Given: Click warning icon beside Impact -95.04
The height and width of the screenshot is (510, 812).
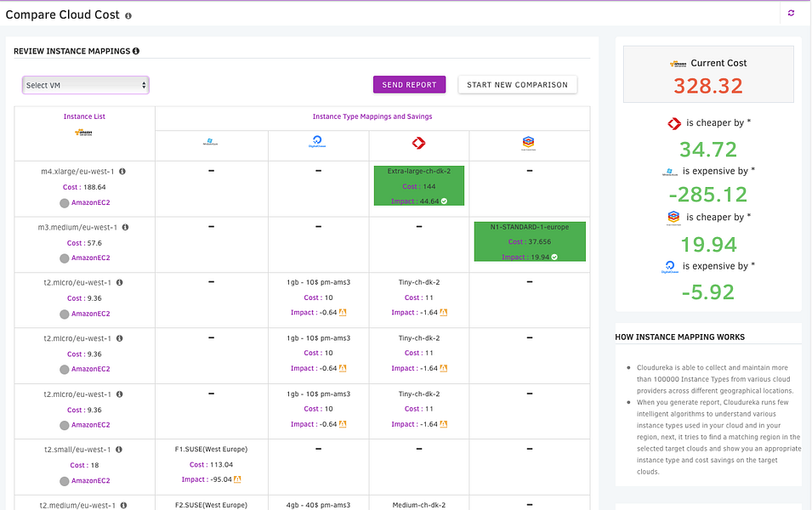Looking at the screenshot, I should coord(237,479).
